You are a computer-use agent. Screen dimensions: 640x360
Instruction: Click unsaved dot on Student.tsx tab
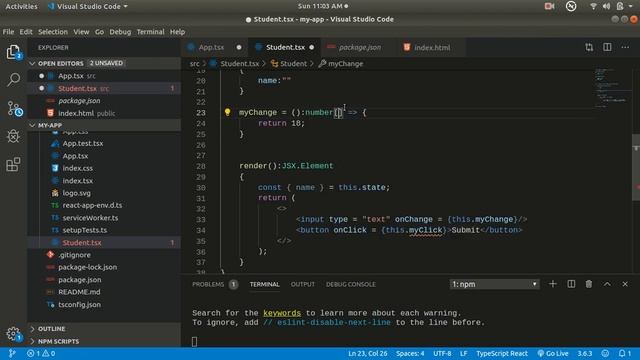[x=312, y=47]
